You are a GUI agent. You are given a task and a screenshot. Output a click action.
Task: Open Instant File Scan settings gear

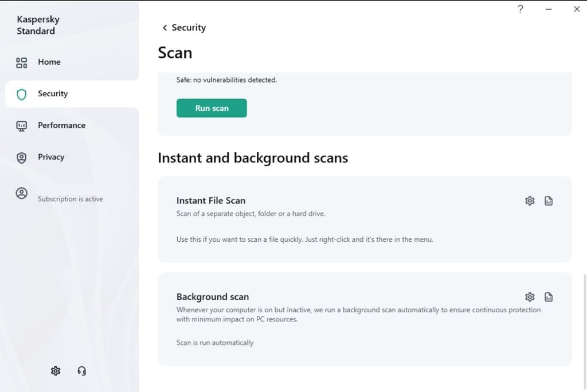pos(530,201)
